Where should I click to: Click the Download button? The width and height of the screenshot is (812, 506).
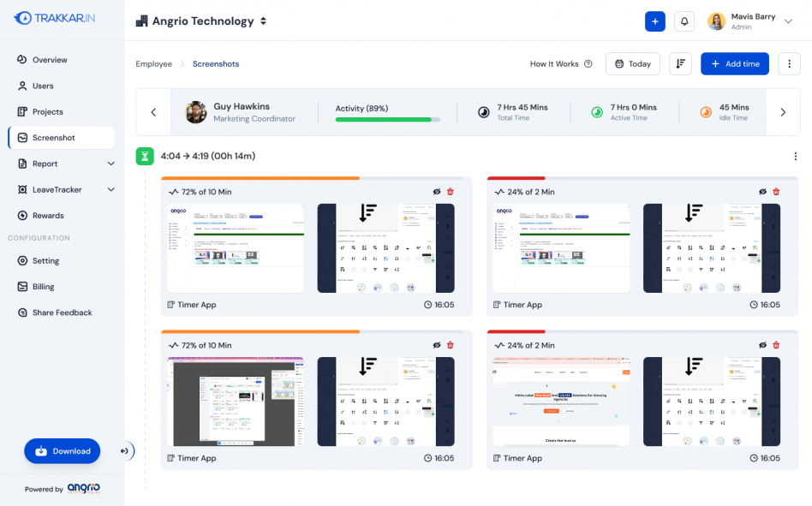pos(63,451)
